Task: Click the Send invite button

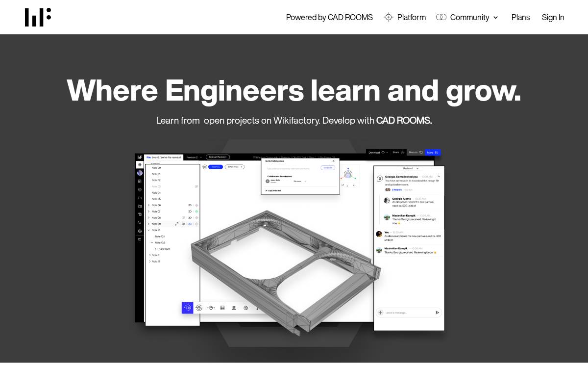Action: tap(328, 168)
